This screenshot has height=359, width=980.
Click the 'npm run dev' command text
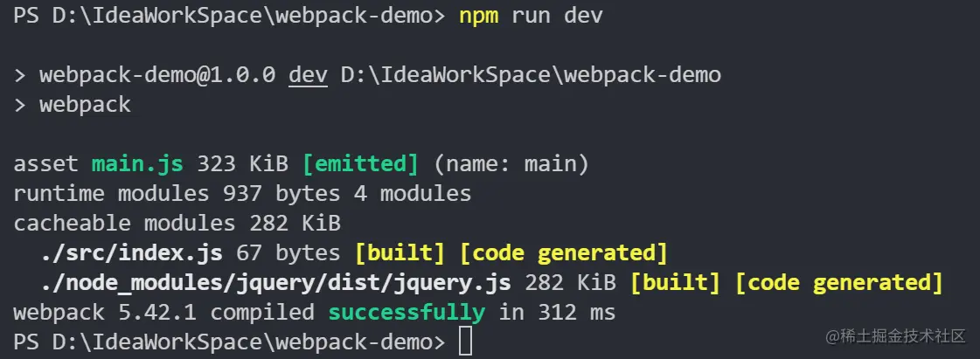531,17
